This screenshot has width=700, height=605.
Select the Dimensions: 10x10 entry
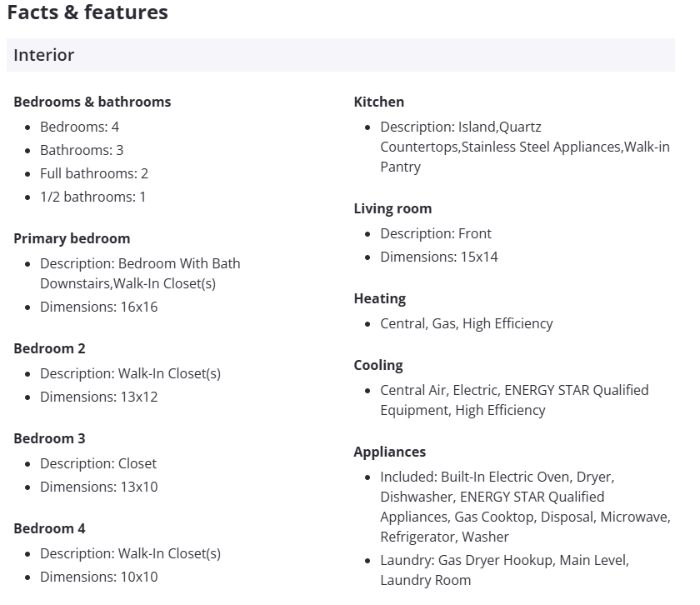(x=98, y=577)
